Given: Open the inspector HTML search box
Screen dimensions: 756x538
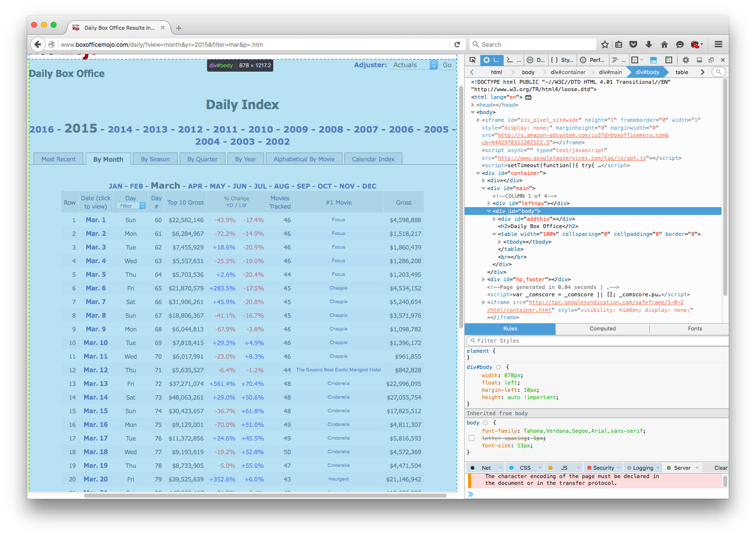Looking at the screenshot, I should click(718, 72).
